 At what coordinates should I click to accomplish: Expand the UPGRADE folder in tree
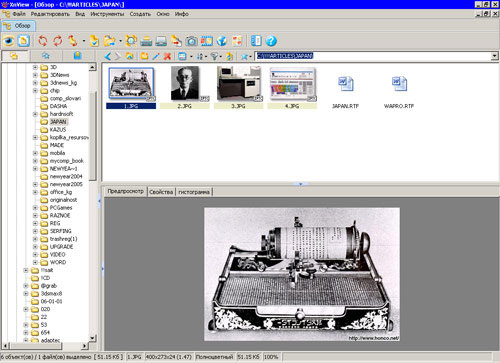pyautogui.click(x=35, y=247)
